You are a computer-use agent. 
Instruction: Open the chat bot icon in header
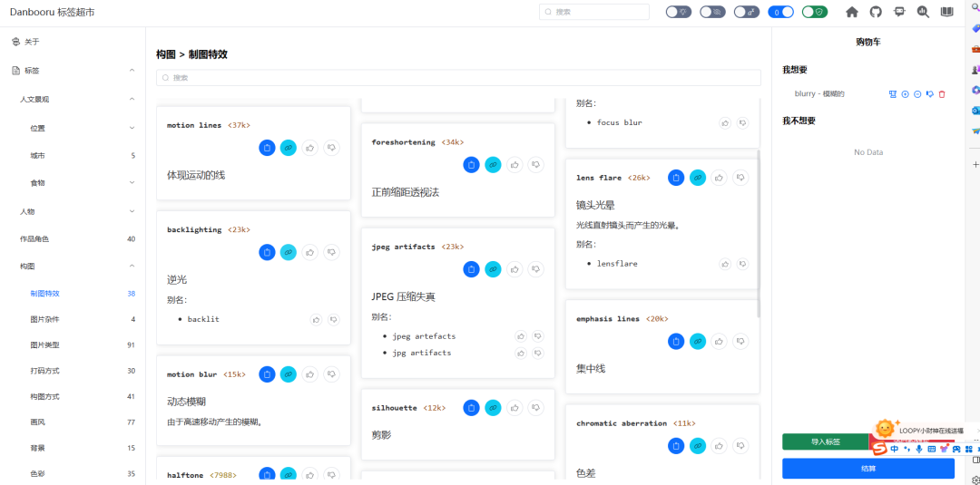(x=899, y=12)
